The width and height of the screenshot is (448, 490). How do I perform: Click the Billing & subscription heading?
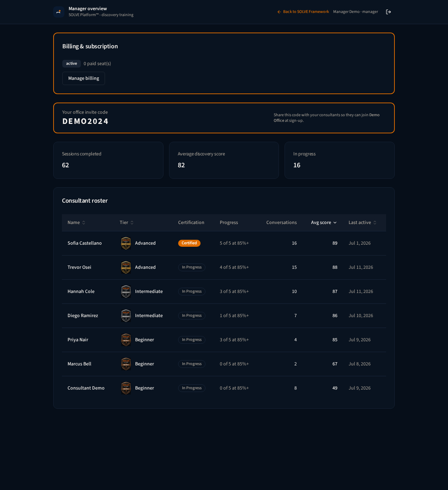pyautogui.click(x=90, y=47)
